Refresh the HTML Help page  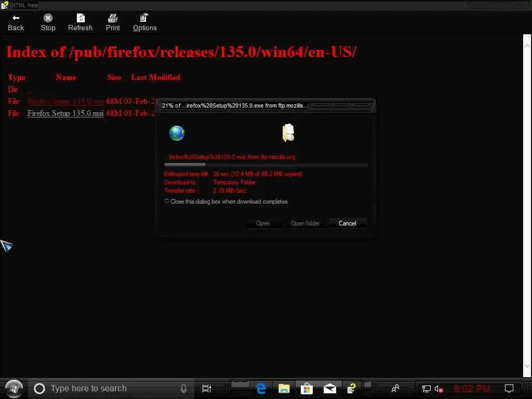(80, 23)
